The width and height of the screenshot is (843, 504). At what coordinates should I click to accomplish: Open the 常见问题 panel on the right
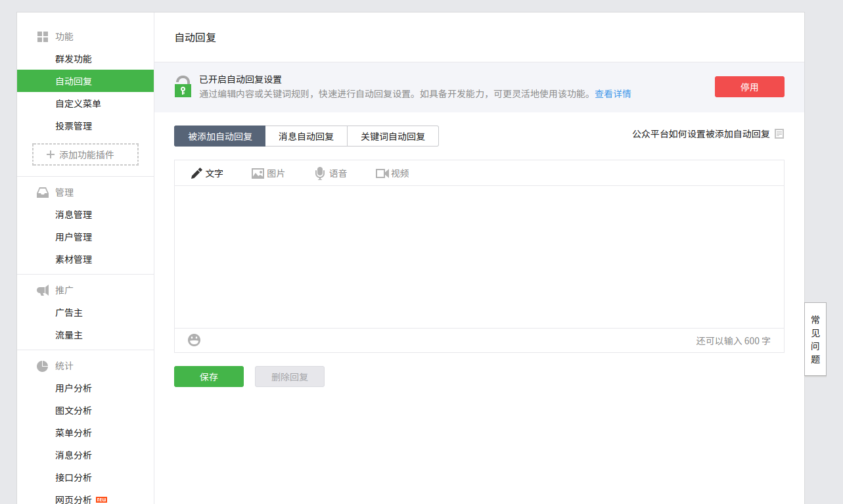tap(815, 340)
